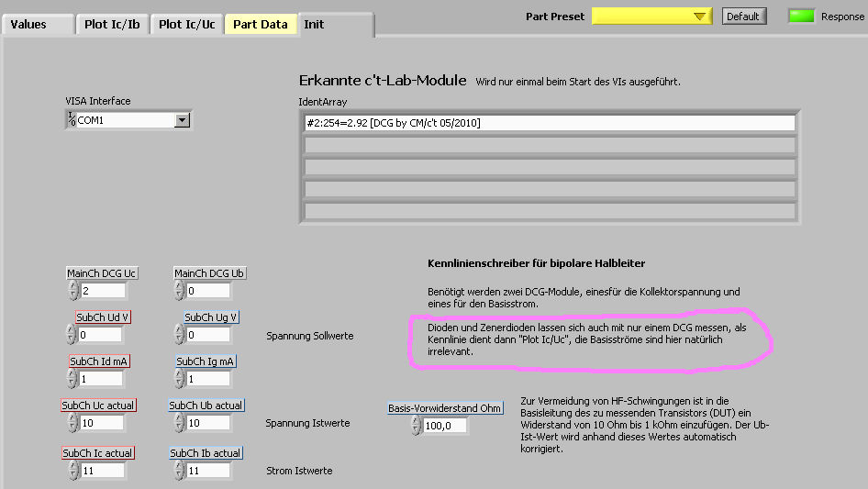Screen dimensions: 868x489
Task: Click the MainCh DCG Uc stepper arrows
Action: (x=72, y=291)
